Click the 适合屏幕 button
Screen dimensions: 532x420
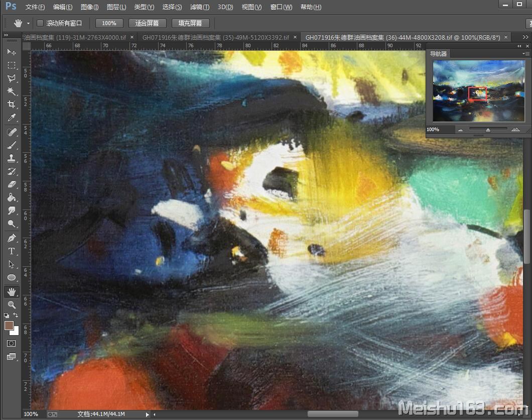click(x=147, y=23)
